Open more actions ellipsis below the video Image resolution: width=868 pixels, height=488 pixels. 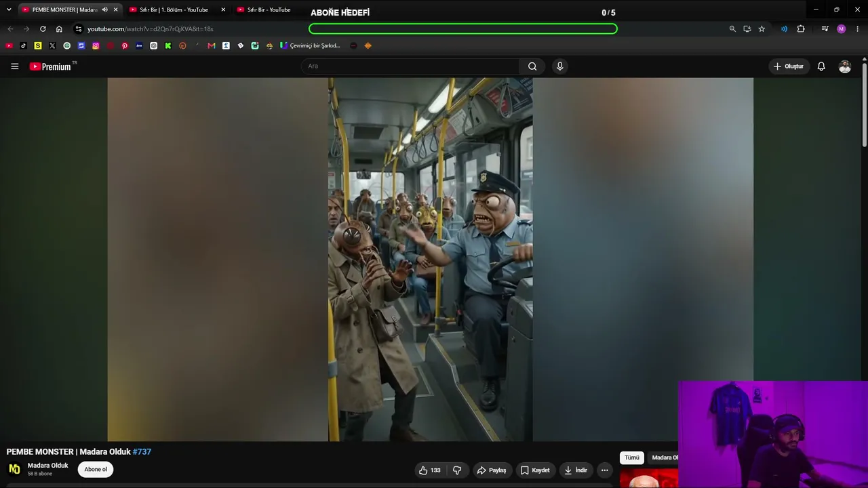click(x=604, y=470)
